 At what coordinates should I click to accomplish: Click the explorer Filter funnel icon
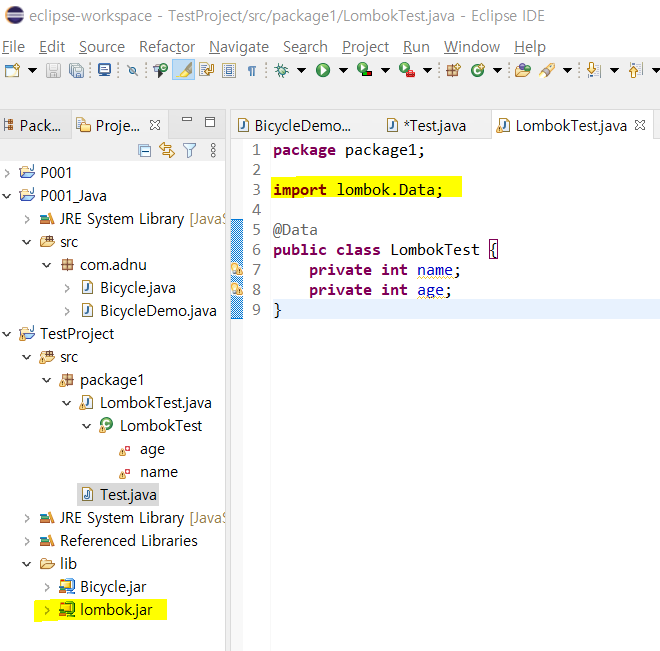click(x=189, y=150)
